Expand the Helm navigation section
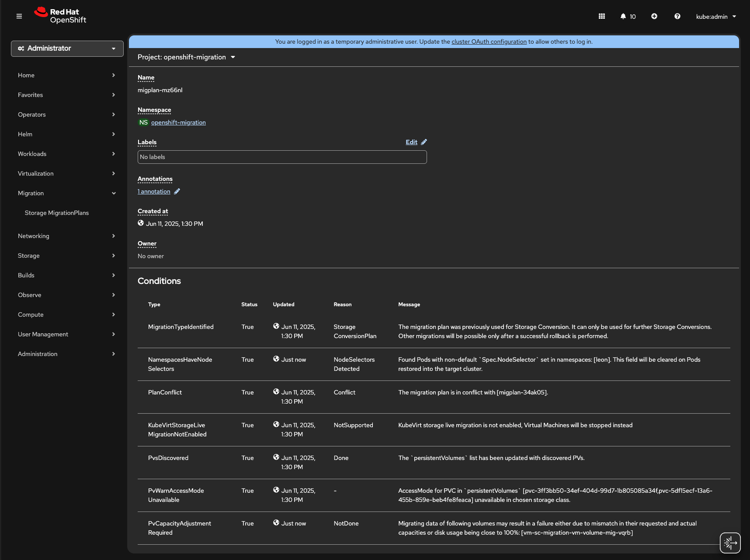Viewport: 750px width, 560px height. (x=66, y=134)
